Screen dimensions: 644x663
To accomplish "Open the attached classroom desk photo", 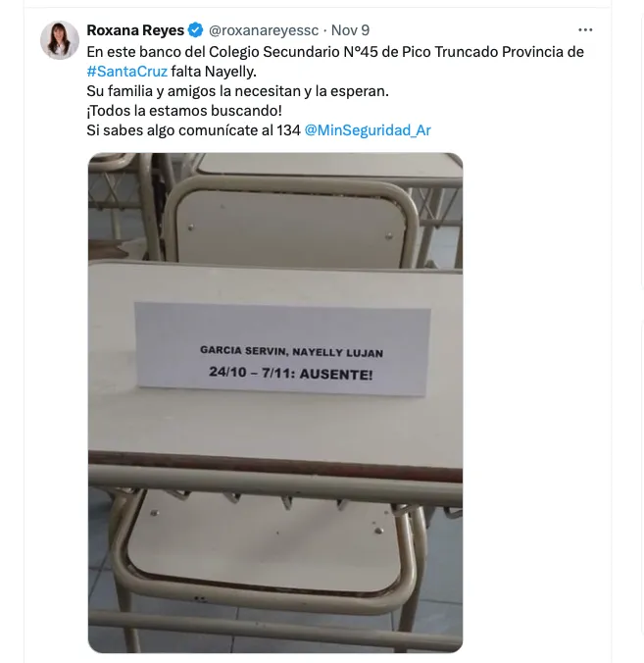I will [x=275, y=402].
